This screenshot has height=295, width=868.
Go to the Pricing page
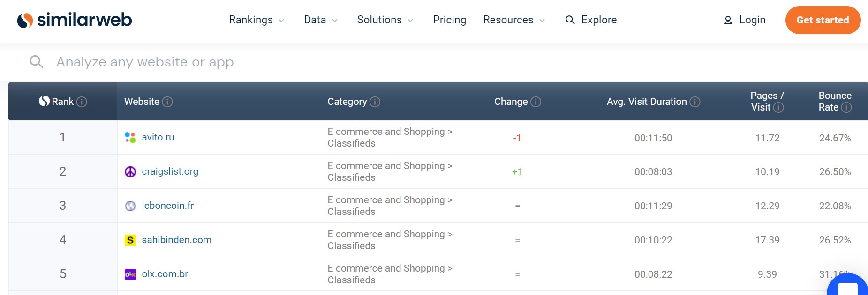pos(449,20)
